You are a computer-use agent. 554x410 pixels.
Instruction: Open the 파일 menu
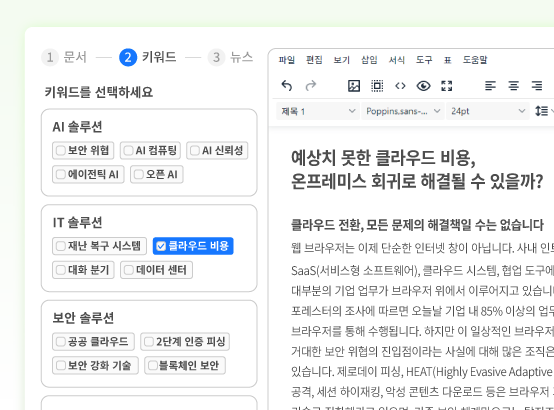click(287, 60)
